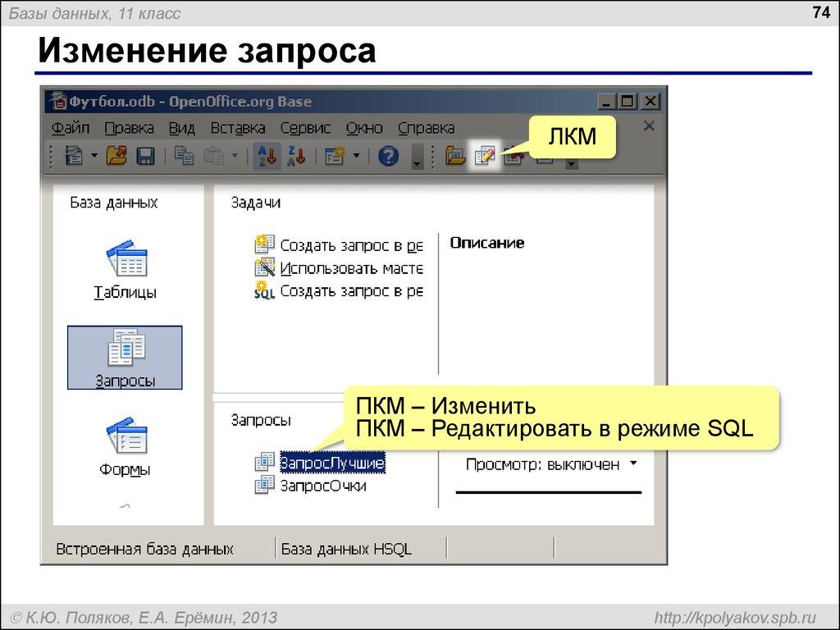Click the Save toolbar icon

click(x=146, y=156)
